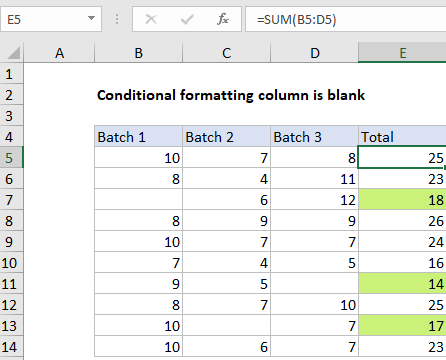Select cell D12 with value 10
446x360 pixels.
pos(315,305)
